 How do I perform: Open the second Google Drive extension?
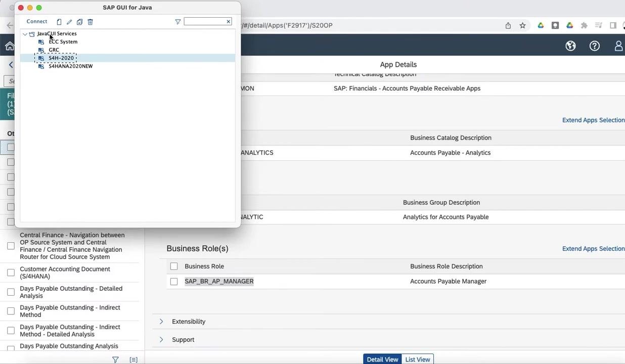coord(570,25)
